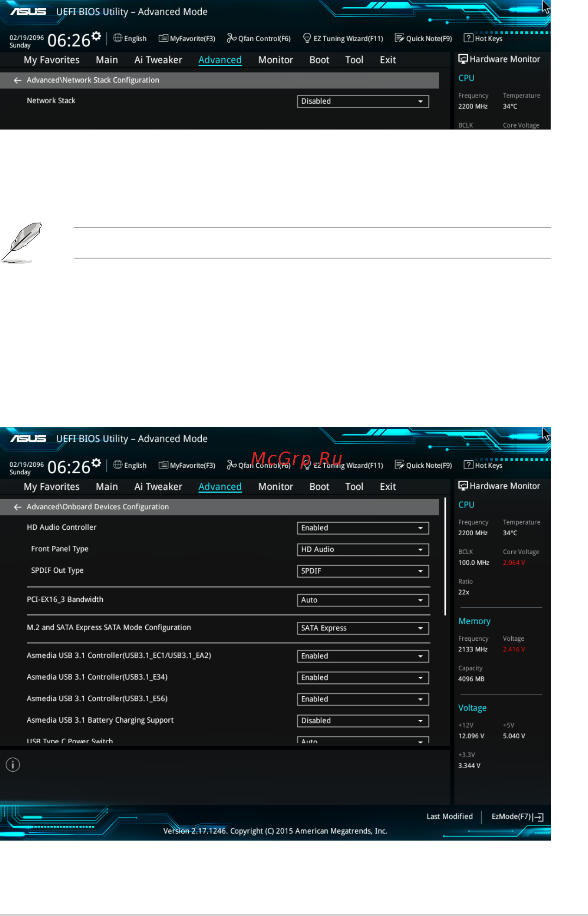588x916 pixels.
Task: Switch to Monitor tab on Onboard Devices screen
Action: (x=276, y=487)
